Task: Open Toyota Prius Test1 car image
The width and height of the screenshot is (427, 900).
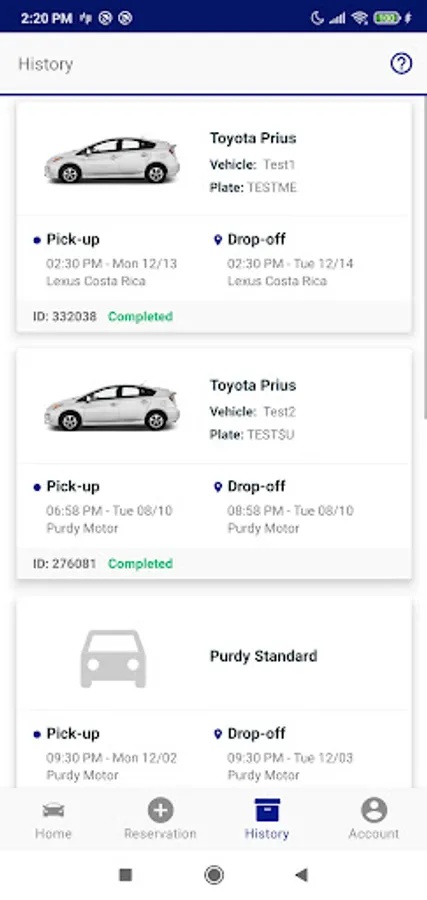Action: (x=112, y=160)
